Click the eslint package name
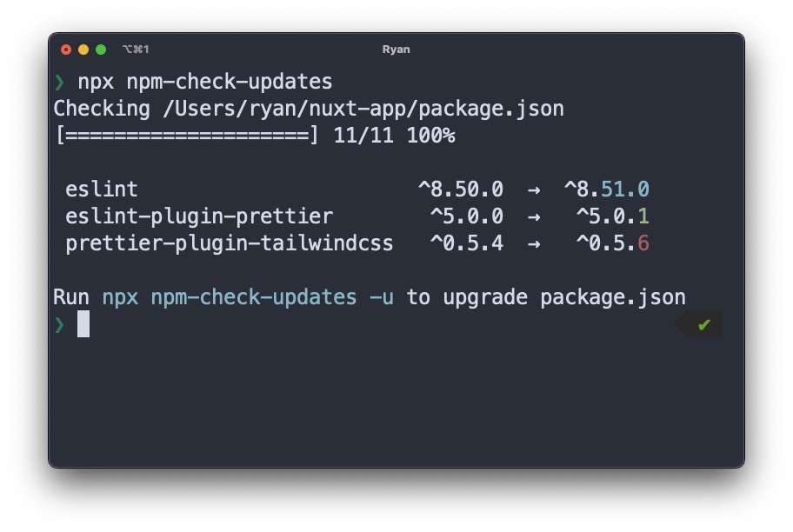The width and height of the screenshot is (793, 532). (102, 190)
